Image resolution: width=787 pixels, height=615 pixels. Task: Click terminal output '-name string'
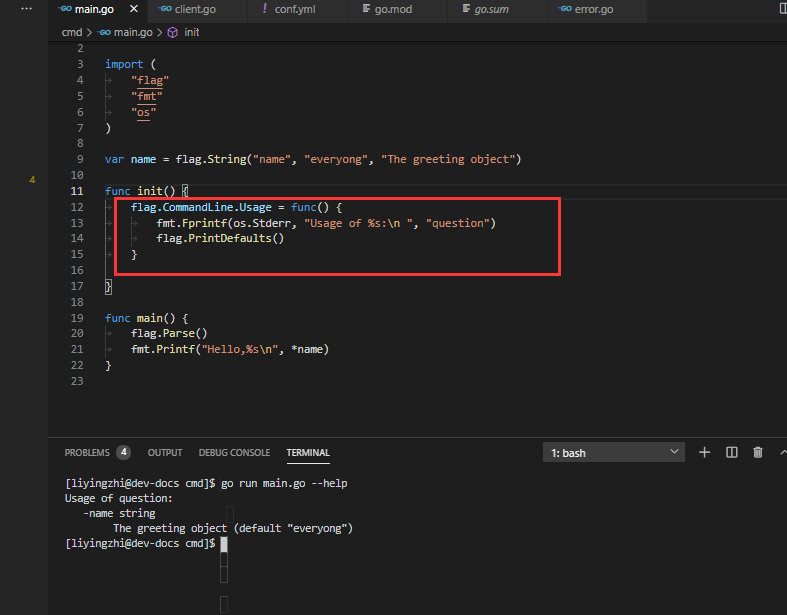pyautogui.click(x=119, y=513)
